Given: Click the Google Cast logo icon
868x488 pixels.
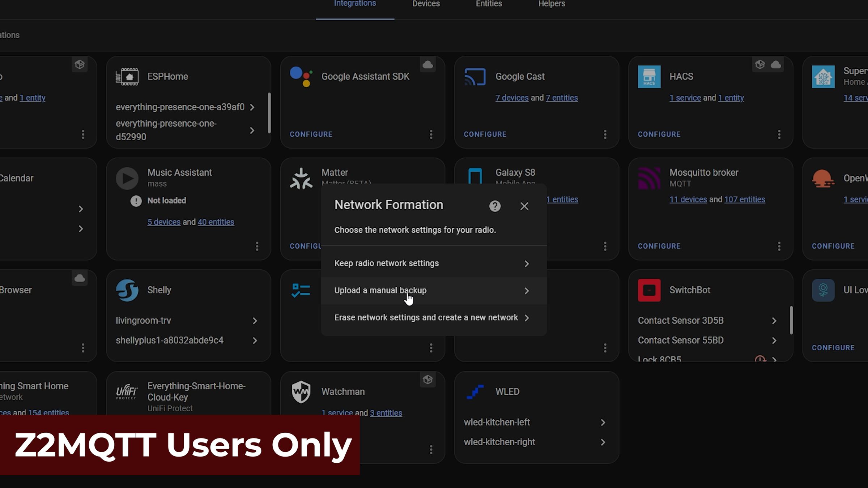Looking at the screenshot, I should [475, 77].
